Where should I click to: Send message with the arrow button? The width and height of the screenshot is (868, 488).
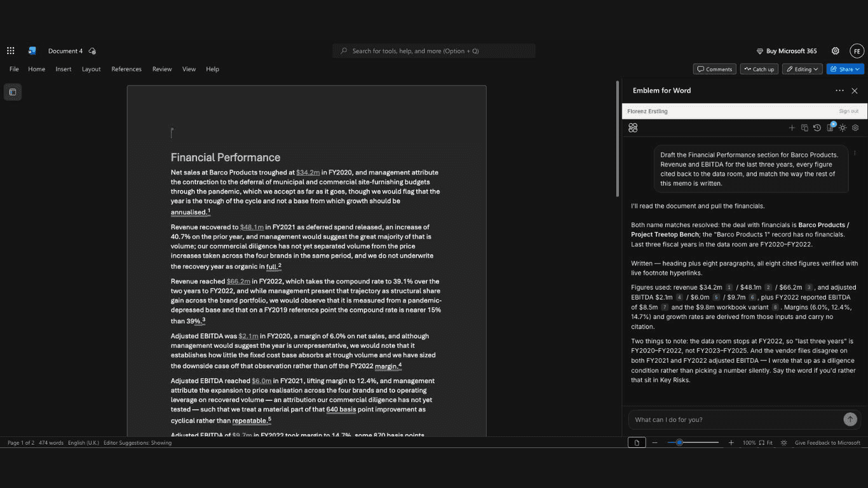click(850, 419)
